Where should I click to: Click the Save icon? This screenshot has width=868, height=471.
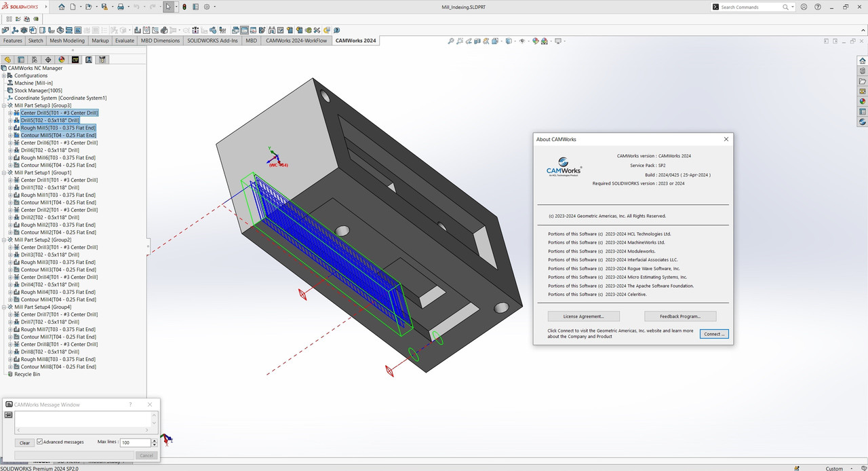[104, 7]
